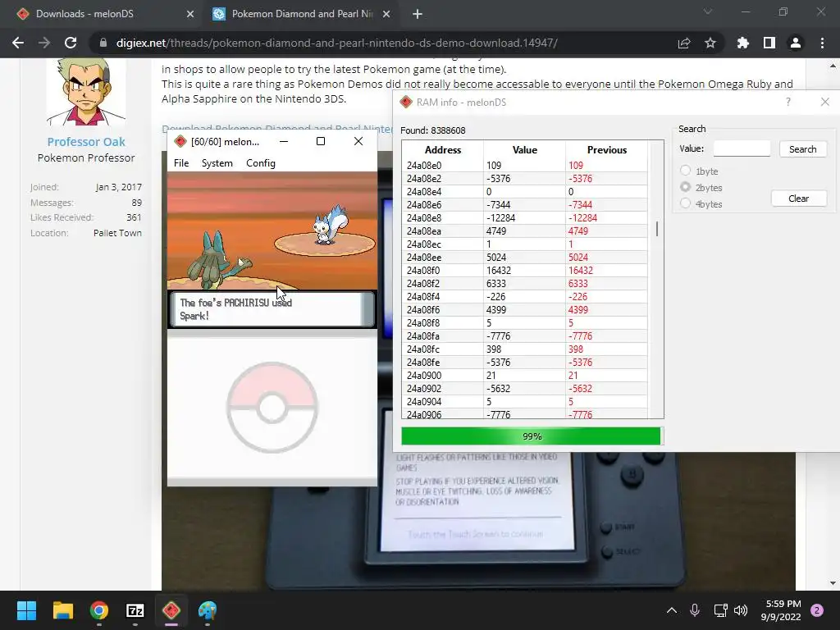The width and height of the screenshot is (840, 630).
Task: Click the browser address bar URL
Action: tap(337, 43)
